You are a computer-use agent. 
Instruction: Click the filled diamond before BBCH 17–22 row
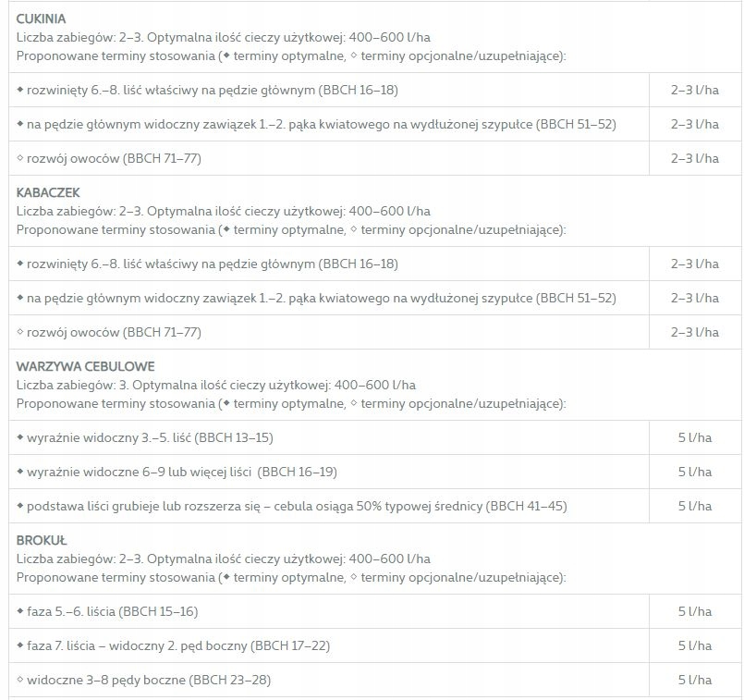20,645
